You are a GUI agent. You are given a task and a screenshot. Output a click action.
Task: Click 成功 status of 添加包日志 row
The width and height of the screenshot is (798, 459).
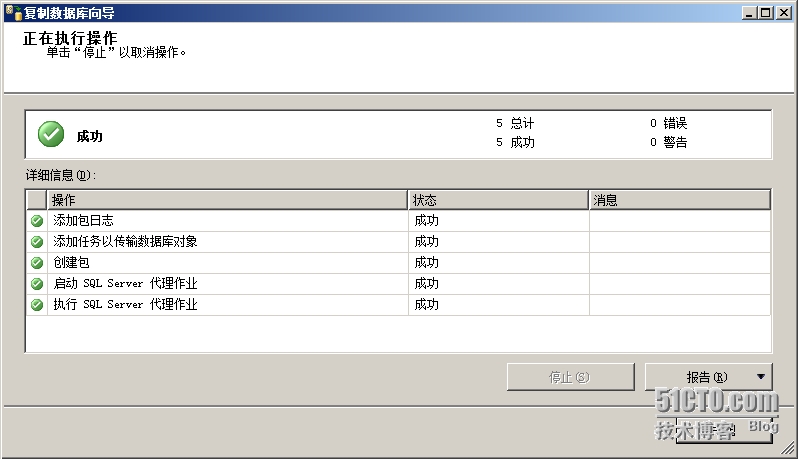[x=426, y=221]
